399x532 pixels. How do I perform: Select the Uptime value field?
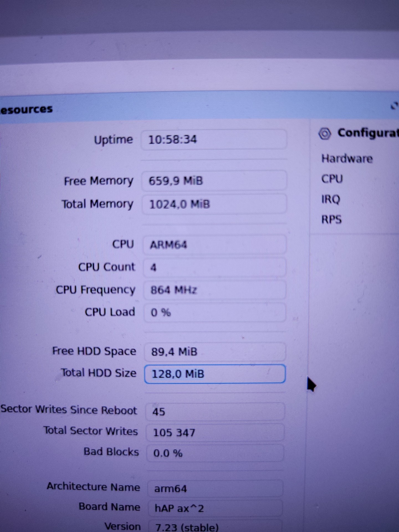point(214,139)
